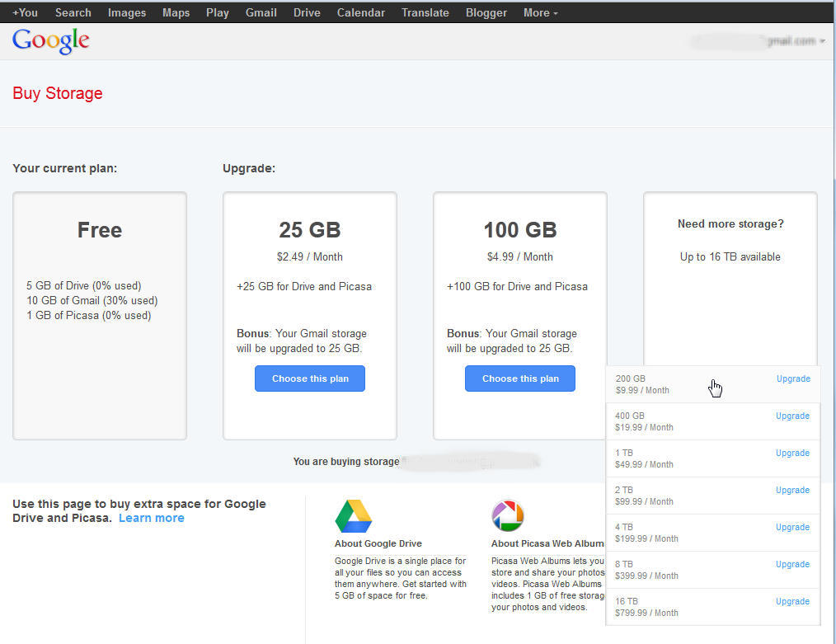The width and height of the screenshot is (836, 644).
Task: Upgrade to 1 TB storage
Action: coord(792,453)
